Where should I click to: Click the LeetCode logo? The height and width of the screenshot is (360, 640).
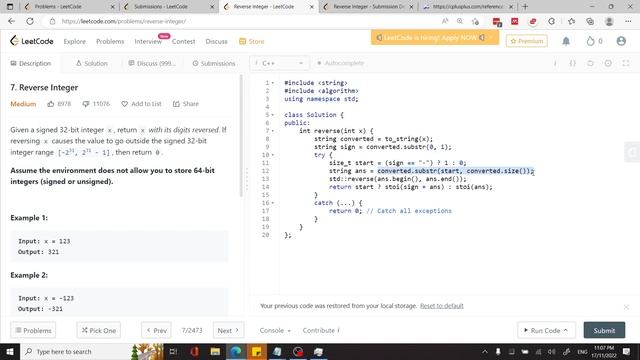click(x=31, y=41)
